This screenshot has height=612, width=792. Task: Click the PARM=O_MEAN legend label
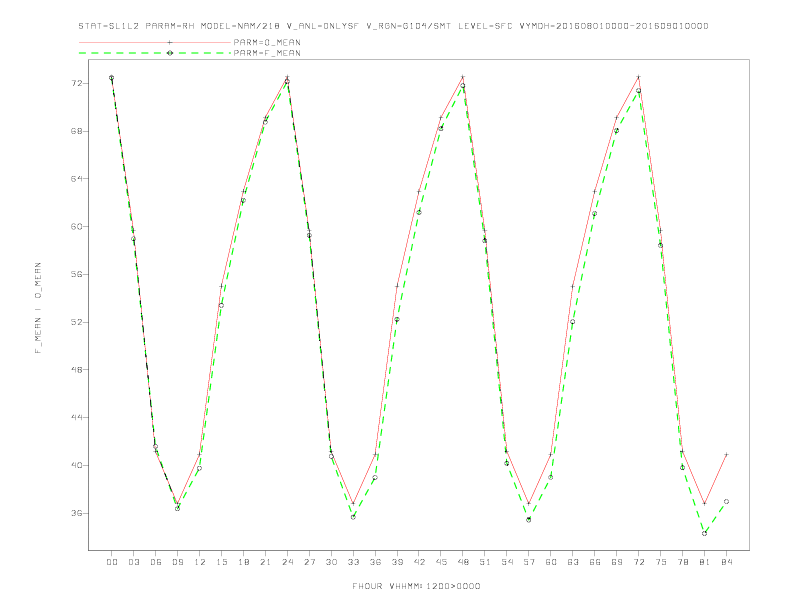[x=267, y=42]
